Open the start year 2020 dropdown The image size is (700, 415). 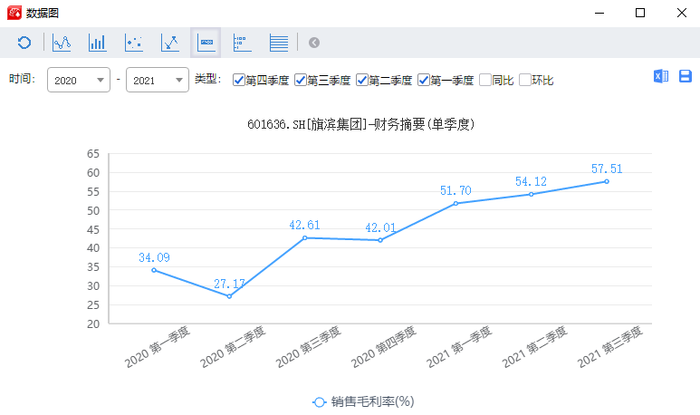click(x=79, y=80)
